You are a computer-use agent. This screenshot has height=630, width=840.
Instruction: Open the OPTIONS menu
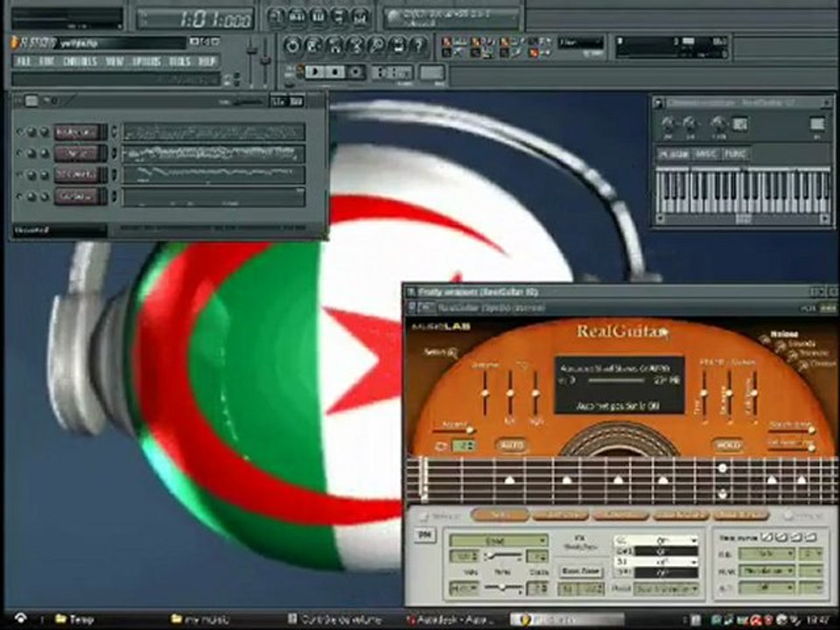(146, 61)
